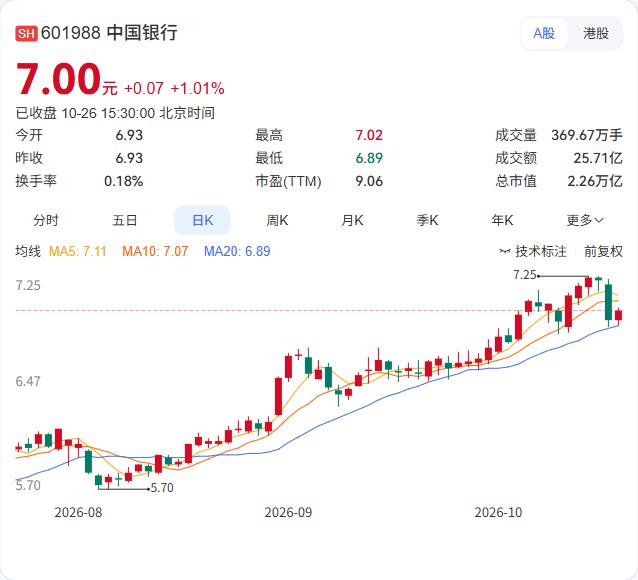This screenshot has width=638, height=580.
Task: Click the 2026-10 date axis label
Action: tap(498, 512)
